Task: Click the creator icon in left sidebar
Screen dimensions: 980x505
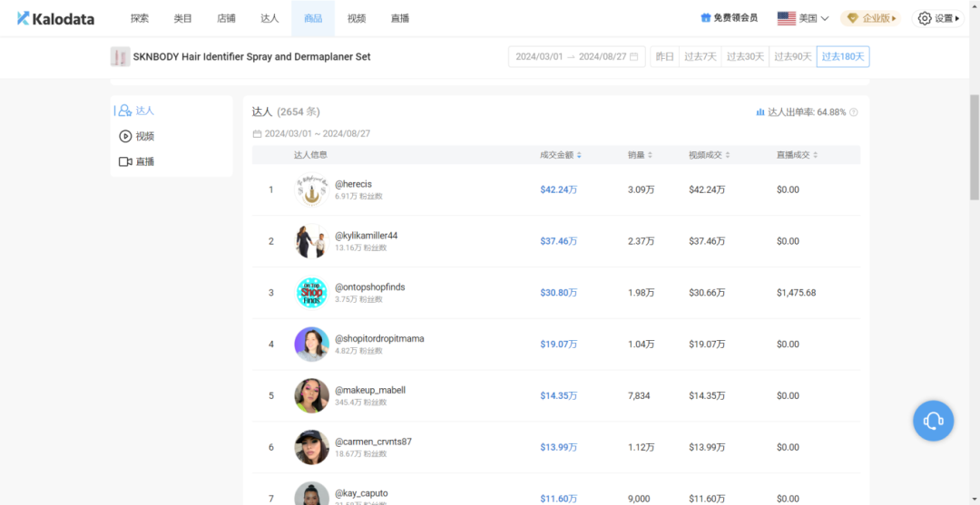Action: click(x=125, y=111)
